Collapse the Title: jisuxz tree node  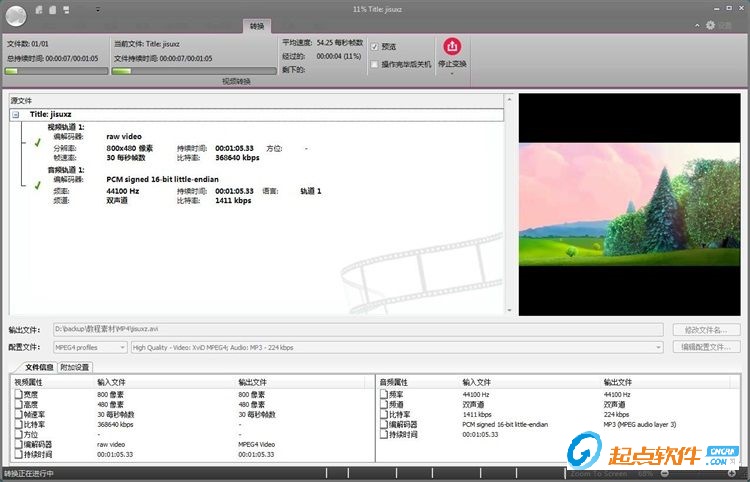(x=16, y=115)
